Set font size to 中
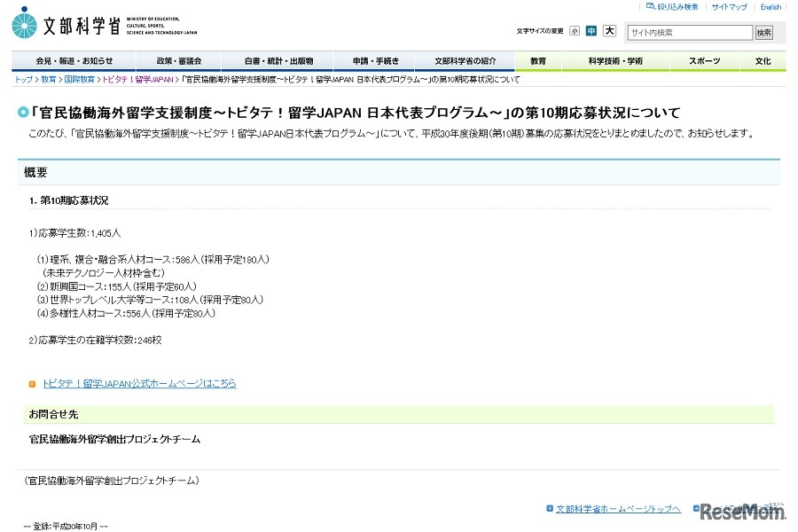The width and height of the screenshot is (798, 532). click(591, 31)
